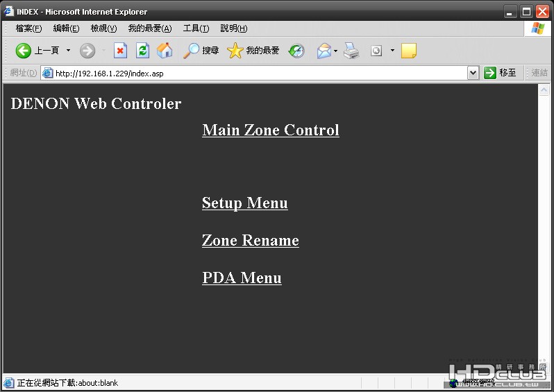Click the 連結 links toolbar label
Image resolution: width=554 pixels, height=392 pixels.
point(539,73)
